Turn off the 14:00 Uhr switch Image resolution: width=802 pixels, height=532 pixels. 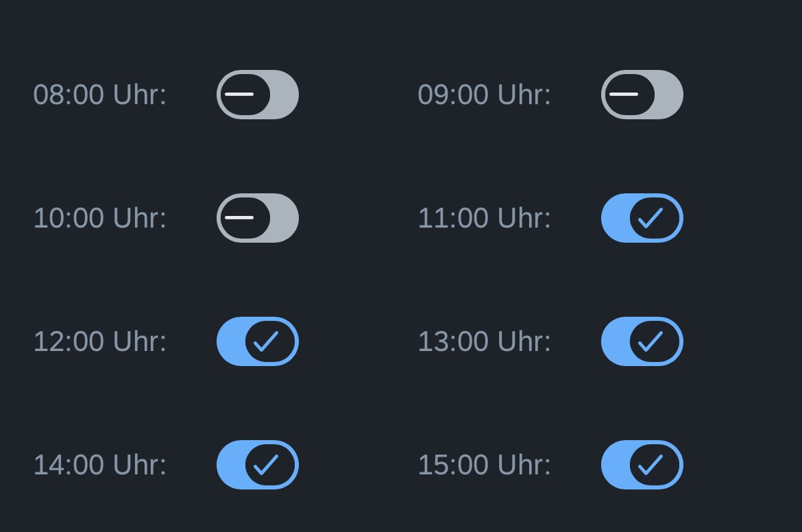point(257,464)
